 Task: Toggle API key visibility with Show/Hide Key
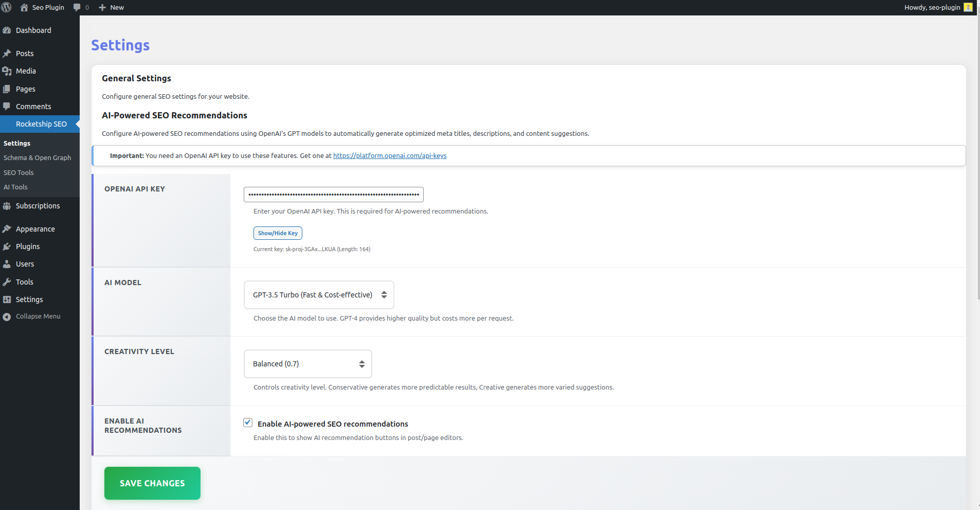click(278, 233)
